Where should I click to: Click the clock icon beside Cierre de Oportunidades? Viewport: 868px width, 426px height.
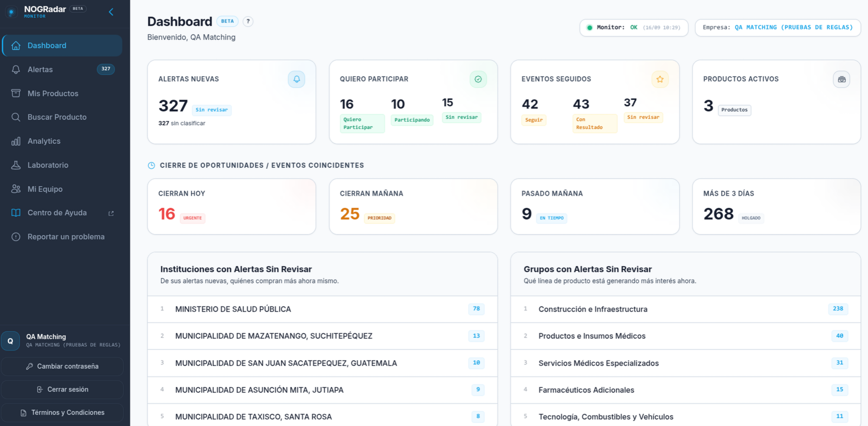tap(151, 165)
